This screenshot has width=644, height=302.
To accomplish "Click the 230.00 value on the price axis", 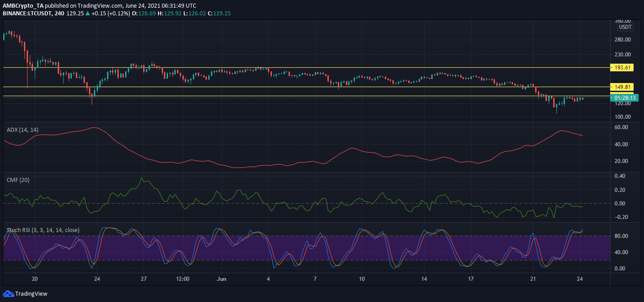I will tap(623, 55).
